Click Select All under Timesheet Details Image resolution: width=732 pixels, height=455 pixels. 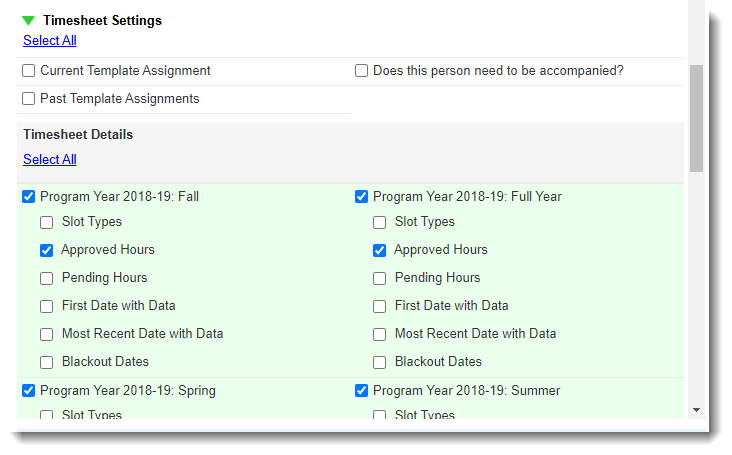pos(50,160)
